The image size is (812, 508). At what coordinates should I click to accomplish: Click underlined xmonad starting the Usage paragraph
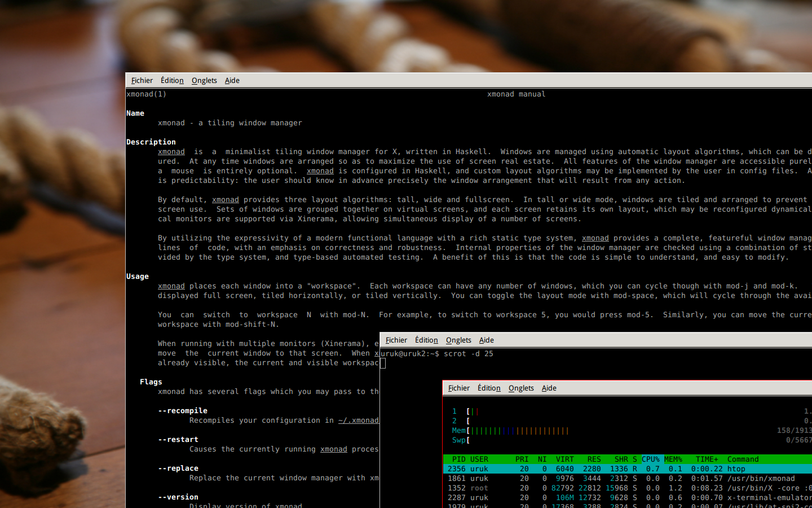tap(171, 286)
